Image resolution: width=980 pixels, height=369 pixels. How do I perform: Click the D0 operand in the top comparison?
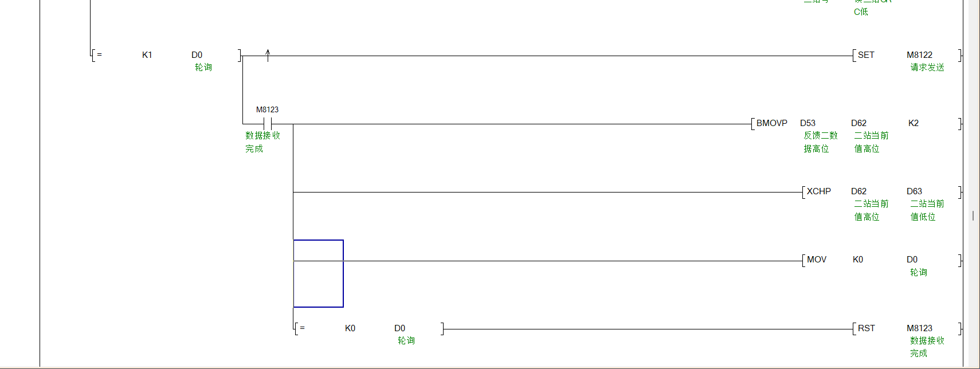click(197, 55)
